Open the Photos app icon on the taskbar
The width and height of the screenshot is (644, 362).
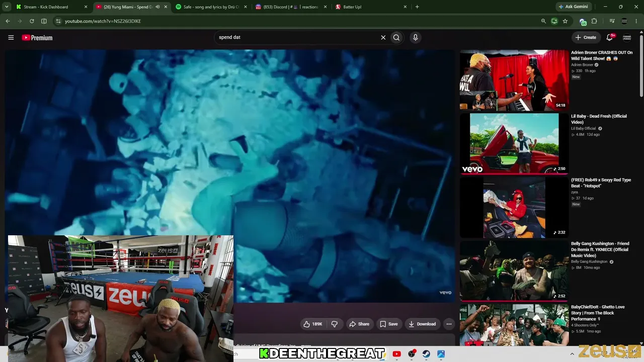441,354
